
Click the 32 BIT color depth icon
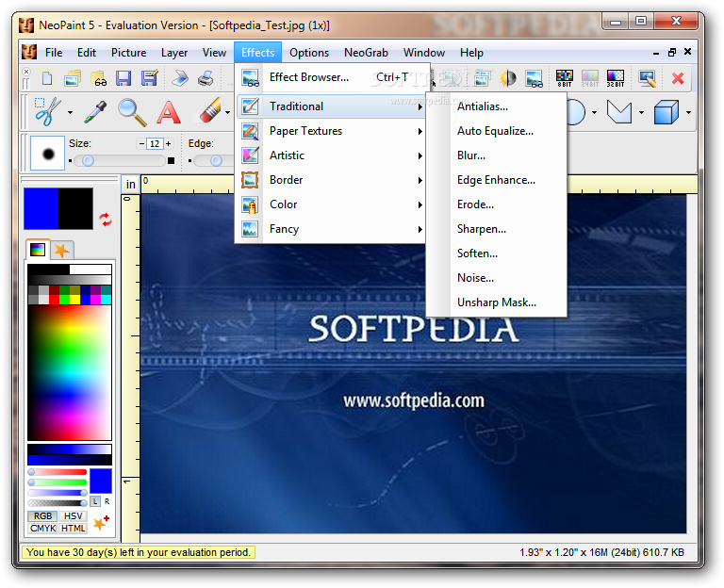616,78
